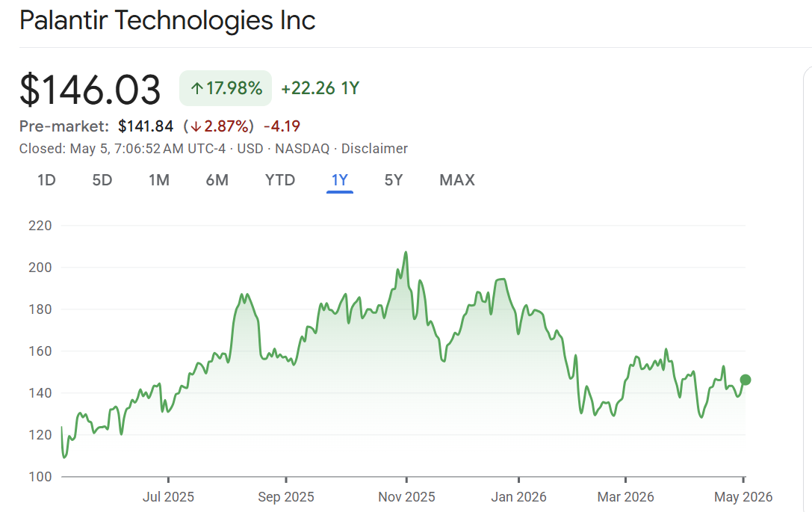
Task: Click the pre-market down arrow icon
Action: [x=195, y=126]
